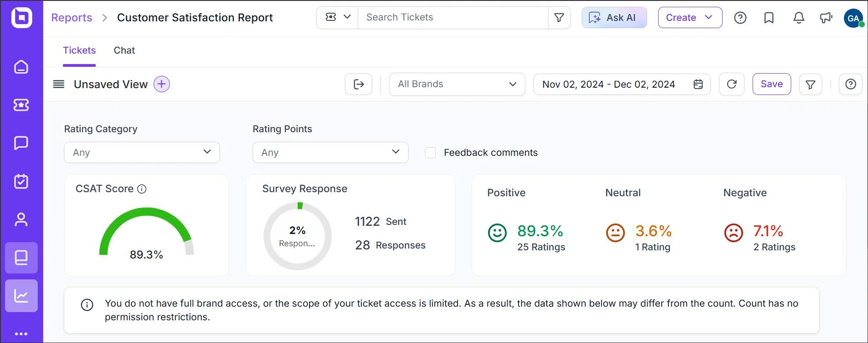
Task: Open the All Brands dropdown
Action: (457, 84)
